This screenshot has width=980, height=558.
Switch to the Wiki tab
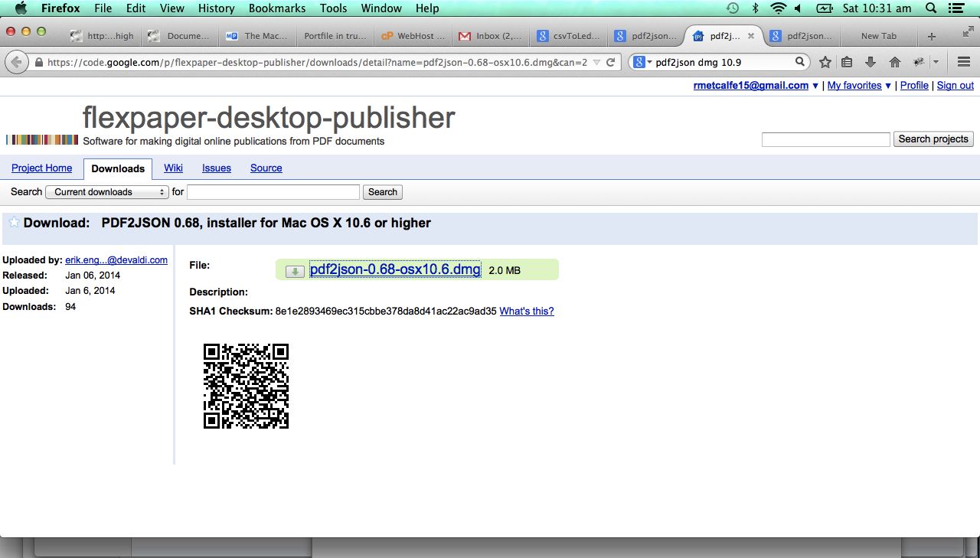click(x=173, y=168)
